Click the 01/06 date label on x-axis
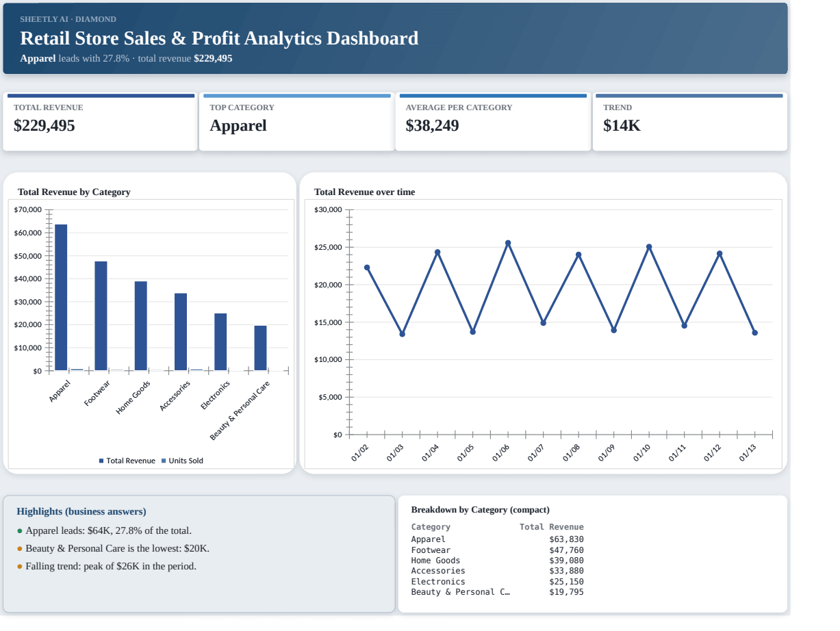 [501, 453]
